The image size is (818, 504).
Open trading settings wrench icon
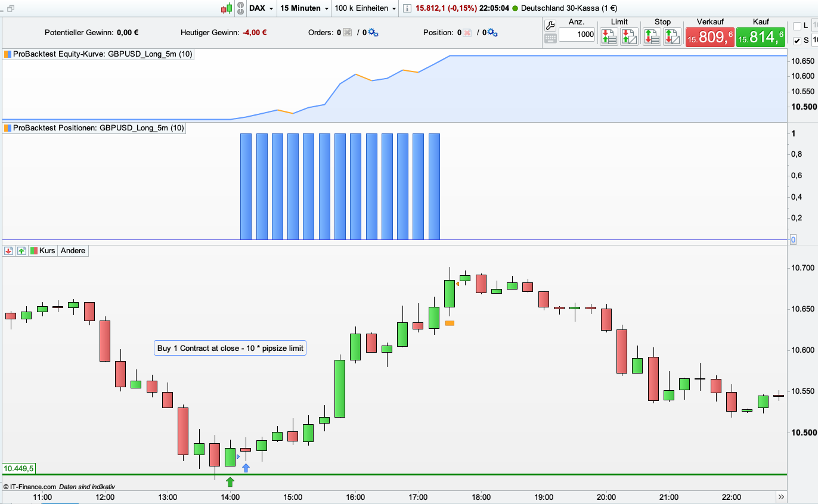pos(550,25)
